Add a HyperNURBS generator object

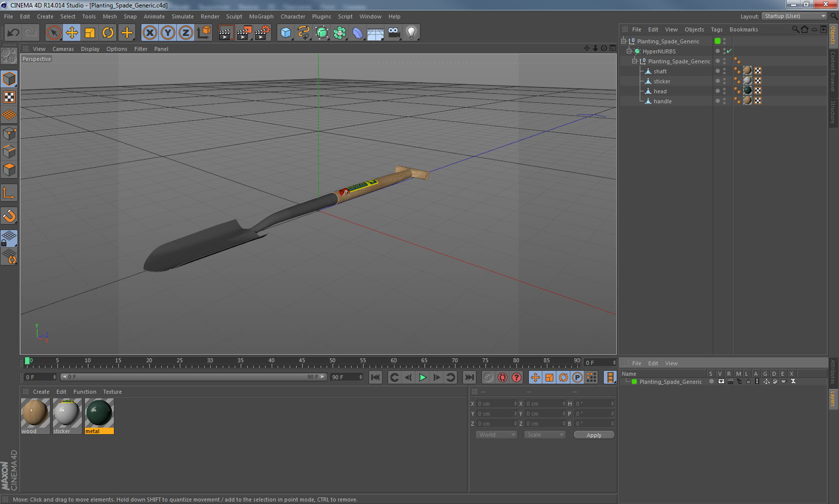(x=322, y=33)
